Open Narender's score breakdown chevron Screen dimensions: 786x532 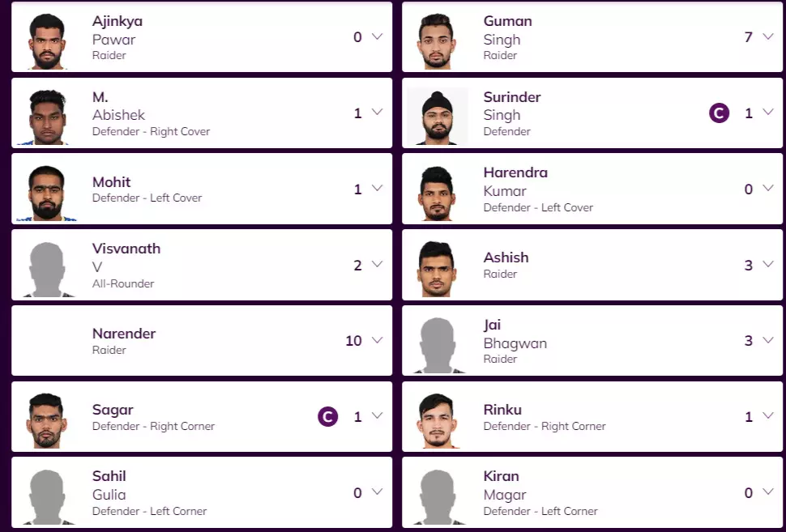pos(377,341)
